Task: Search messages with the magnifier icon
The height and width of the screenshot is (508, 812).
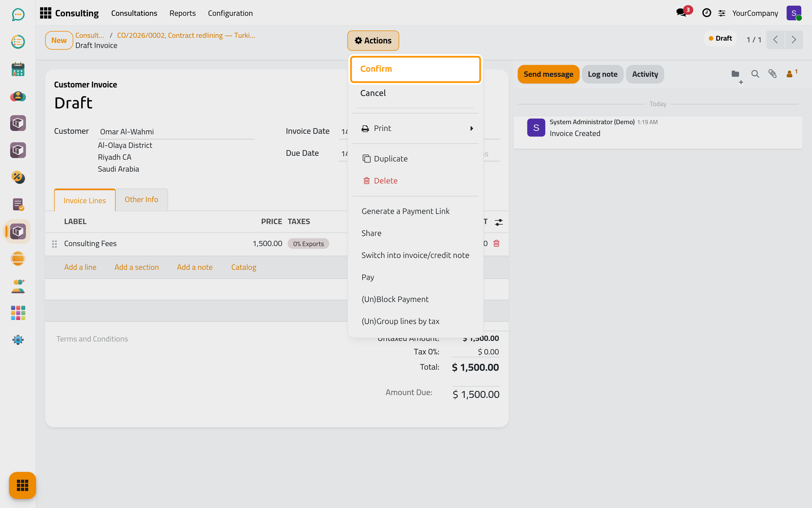Action: click(x=755, y=74)
